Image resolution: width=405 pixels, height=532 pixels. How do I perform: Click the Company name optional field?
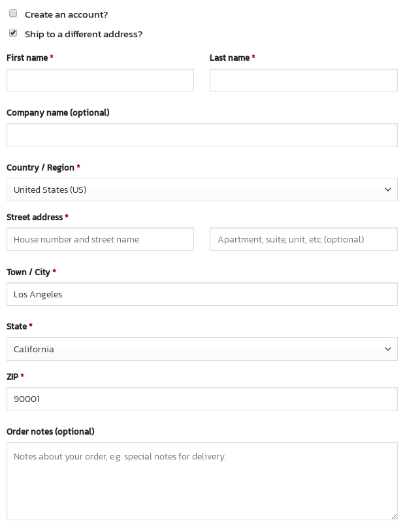point(202,135)
